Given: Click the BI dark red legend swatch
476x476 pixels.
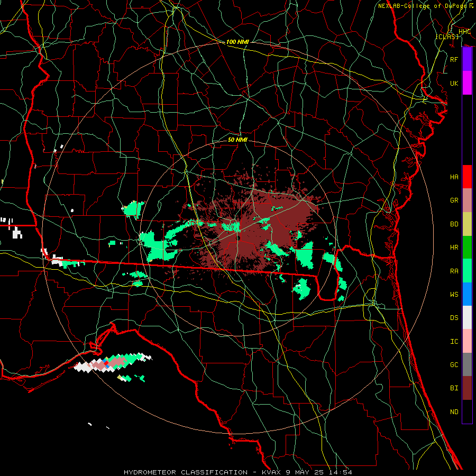Looking at the screenshot, I should point(467,388).
